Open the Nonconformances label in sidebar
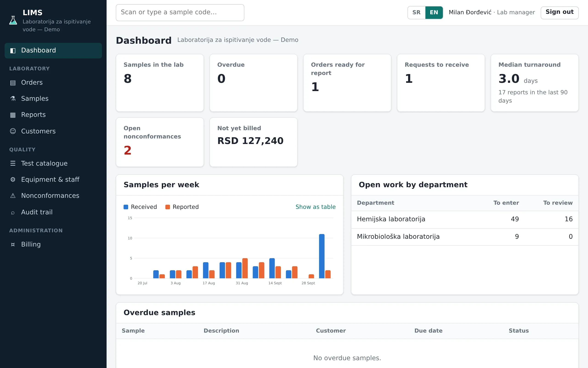The image size is (588, 368). point(50,196)
